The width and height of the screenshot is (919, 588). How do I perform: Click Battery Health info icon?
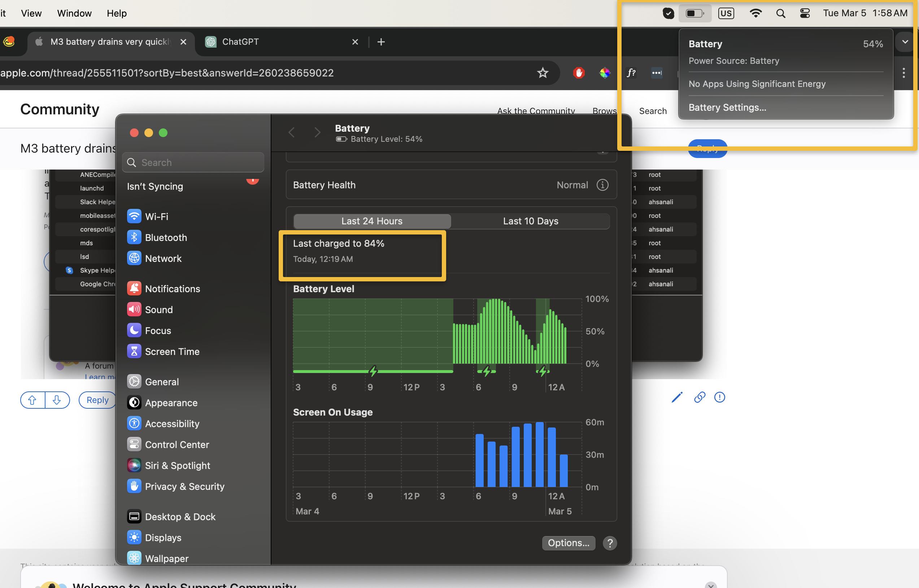click(602, 185)
